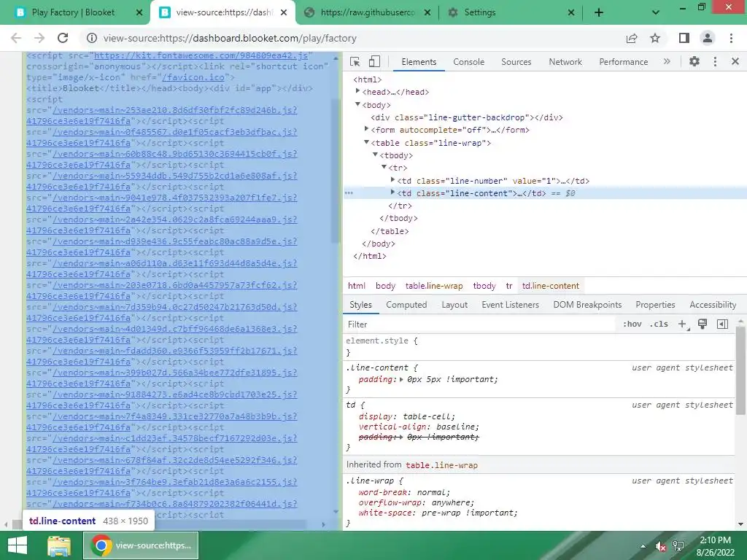Close the raw.githubusercontent tab

[427, 12]
